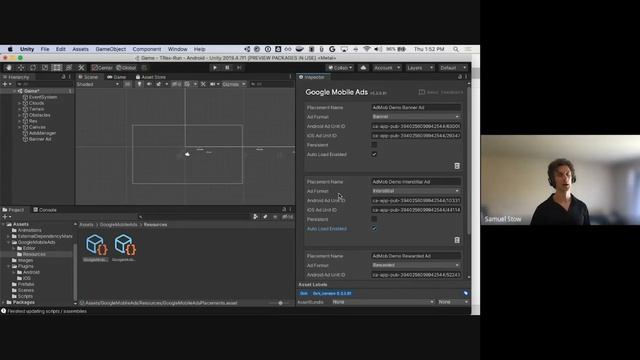The image size is (640, 360).
Task: Click Send Feedback in Inspector
Action: pos(441,92)
